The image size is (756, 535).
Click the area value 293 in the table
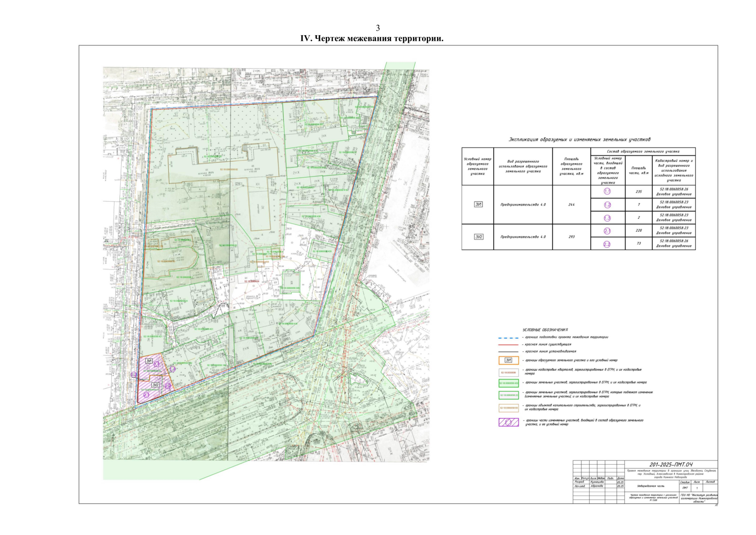(571, 237)
